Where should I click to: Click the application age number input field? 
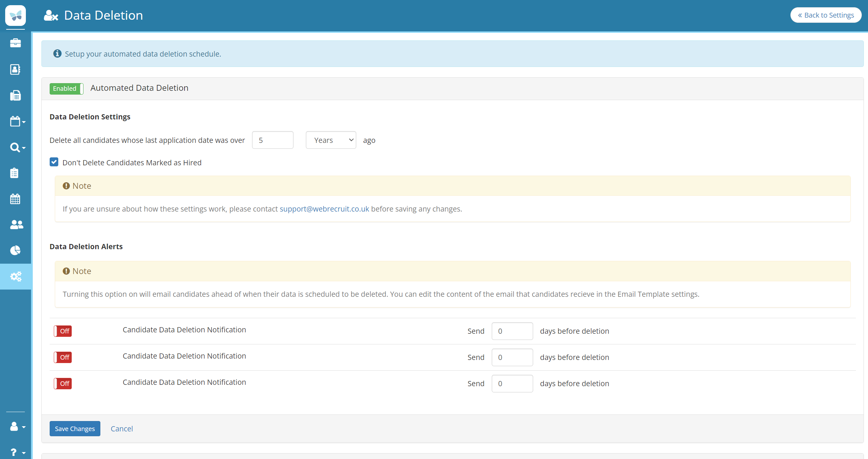272,140
